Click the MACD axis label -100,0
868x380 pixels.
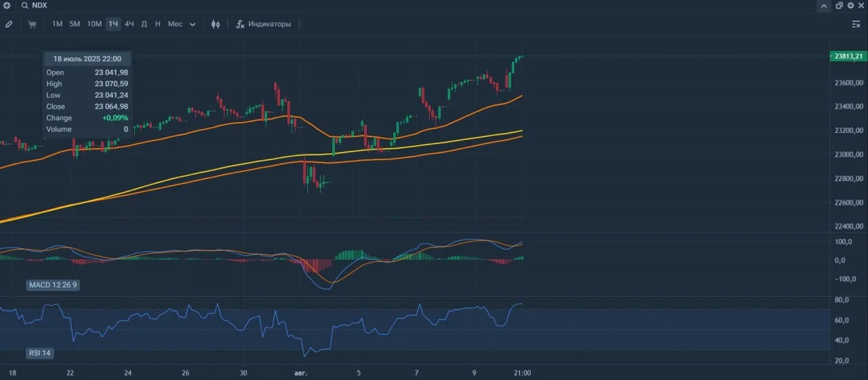pos(844,279)
